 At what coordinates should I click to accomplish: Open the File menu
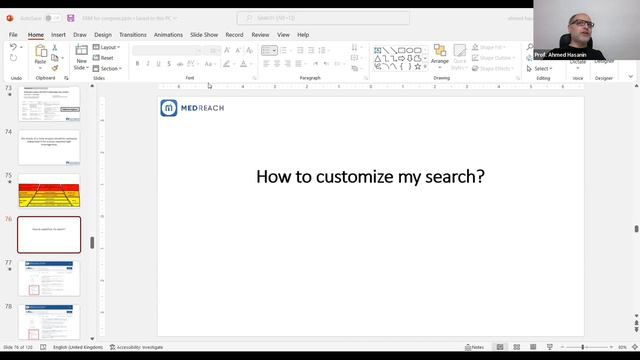pos(13,35)
